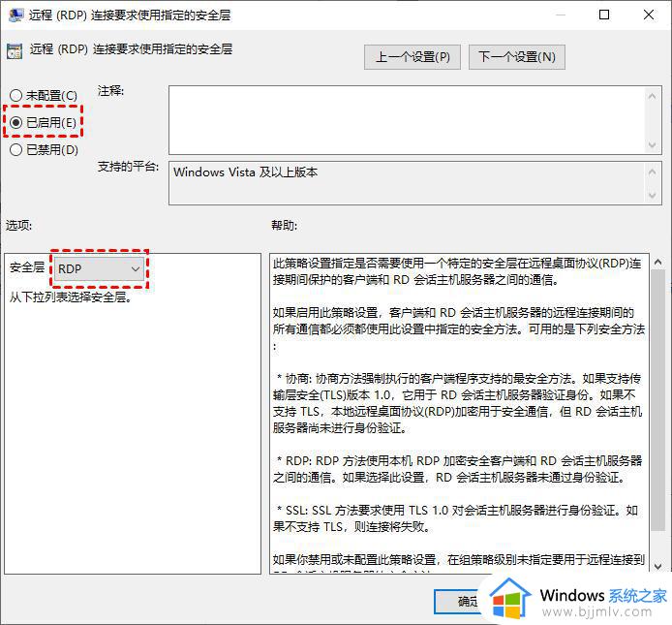Viewport: 672px width, 625px height.
Task: Click help paragraph starting '此策略设置指定是否'
Action: [457, 271]
